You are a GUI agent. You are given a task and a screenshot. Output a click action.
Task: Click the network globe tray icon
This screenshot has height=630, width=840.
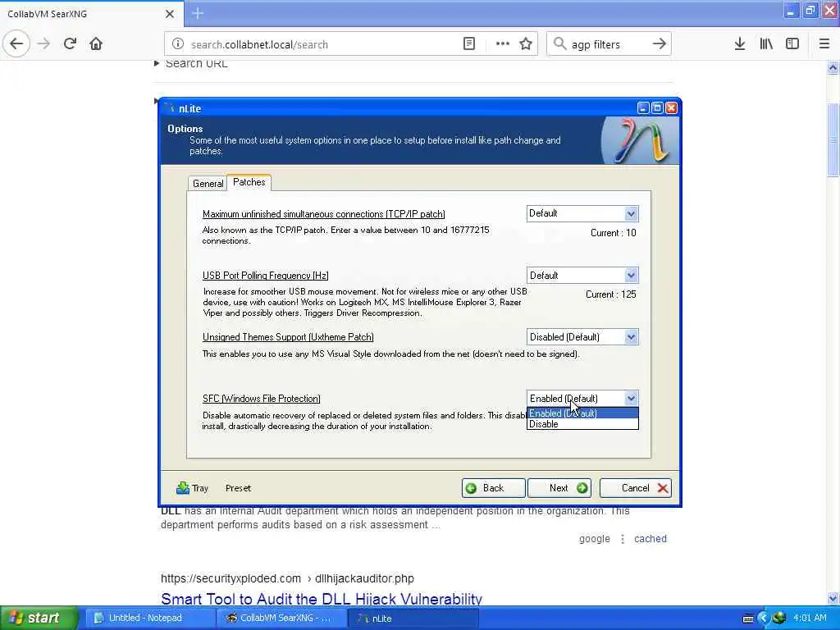[x=779, y=618]
